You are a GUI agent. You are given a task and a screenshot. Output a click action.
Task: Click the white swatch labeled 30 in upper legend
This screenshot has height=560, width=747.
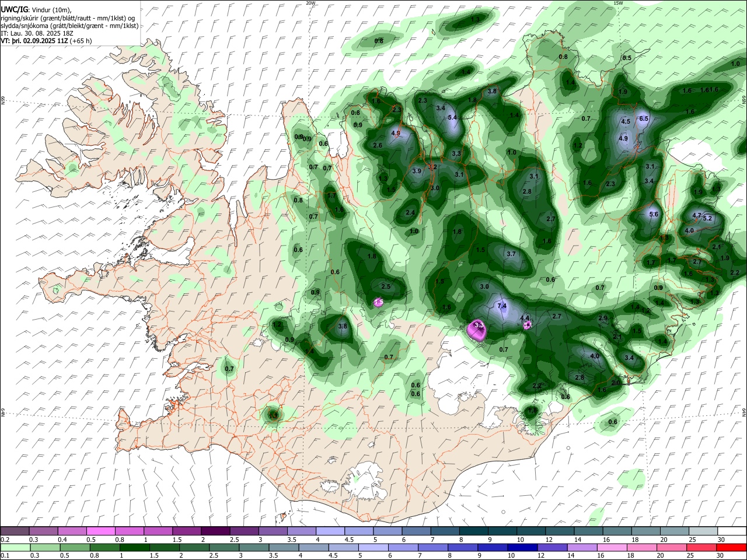pos(732,531)
